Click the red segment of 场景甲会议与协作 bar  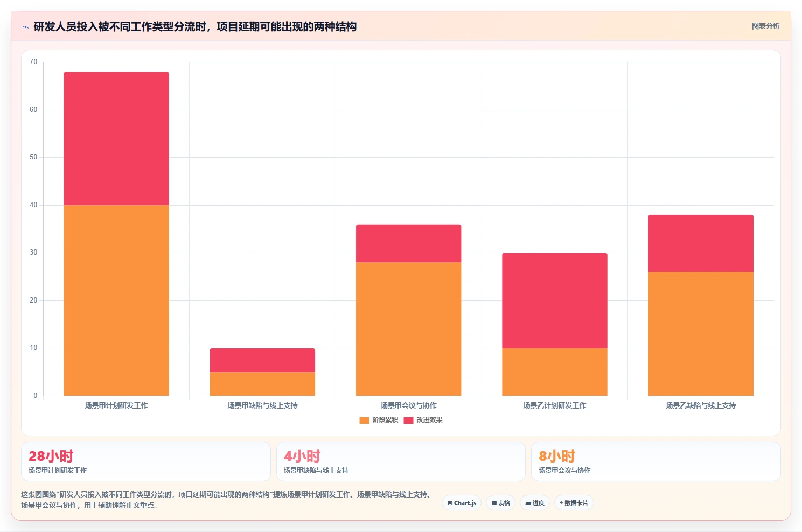[408, 243]
